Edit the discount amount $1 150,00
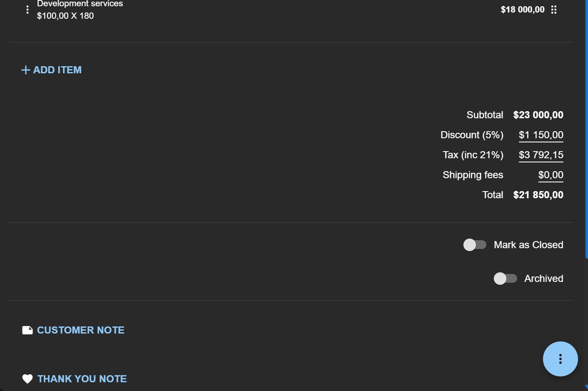588x391 pixels. tap(541, 135)
